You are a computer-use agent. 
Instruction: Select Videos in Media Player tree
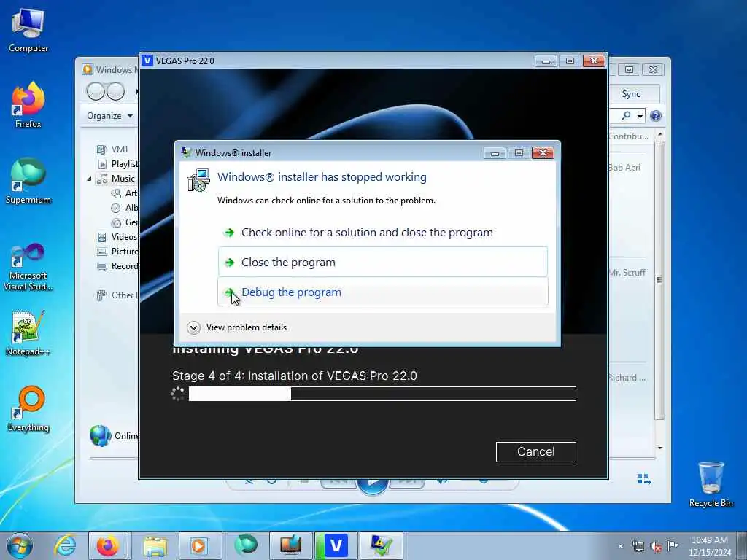(117, 237)
